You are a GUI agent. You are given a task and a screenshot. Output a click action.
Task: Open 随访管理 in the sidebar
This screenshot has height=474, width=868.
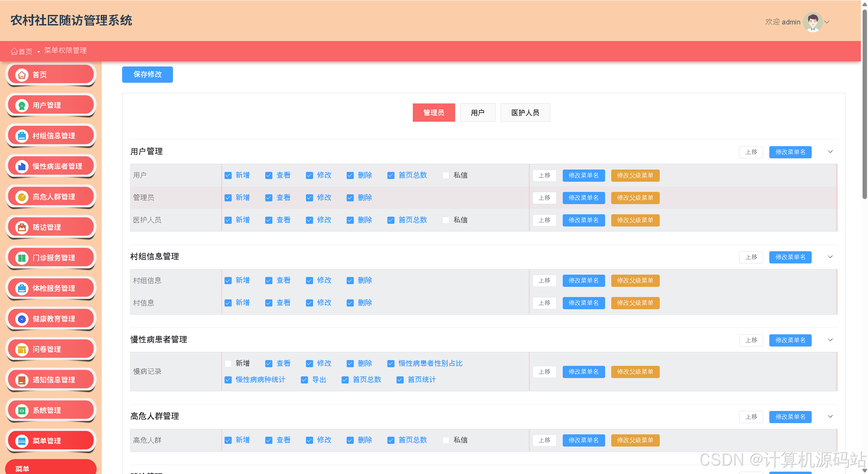pos(51,227)
